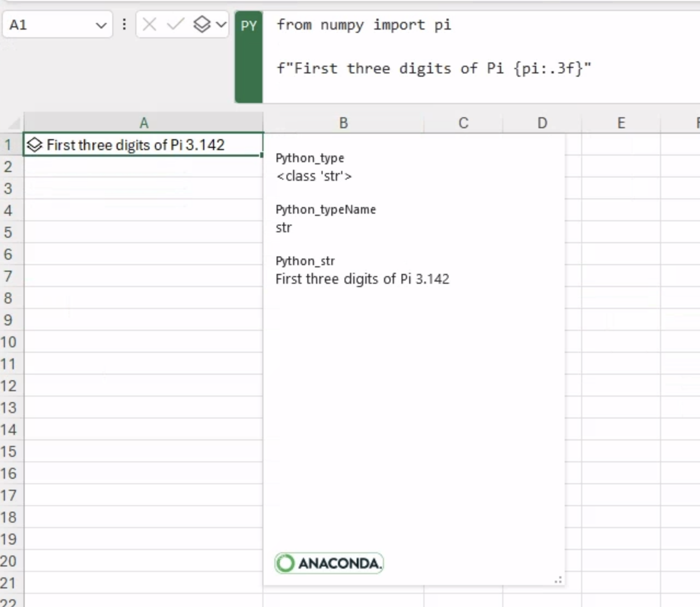700x607 pixels.
Task: Select column B header
Action: (x=343, y=123)
